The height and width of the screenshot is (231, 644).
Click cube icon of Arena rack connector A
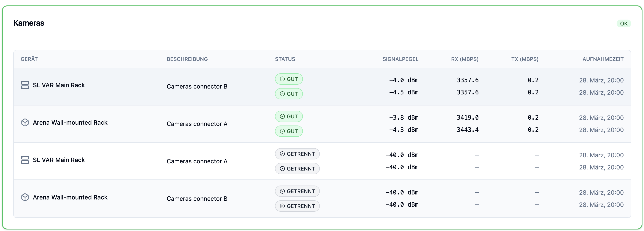(x=25, y=122)
